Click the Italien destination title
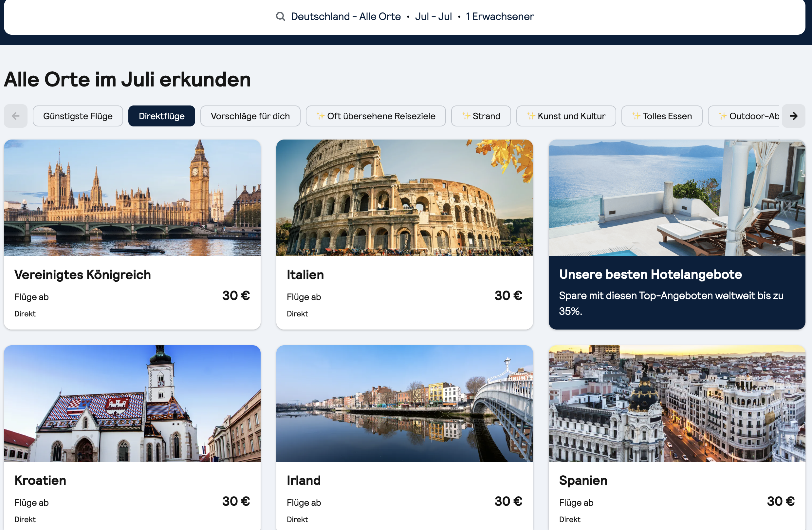 pos(305,275)
